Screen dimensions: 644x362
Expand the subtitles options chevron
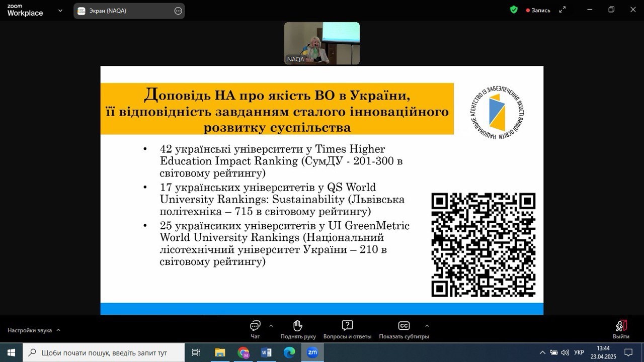coord(427,325)
